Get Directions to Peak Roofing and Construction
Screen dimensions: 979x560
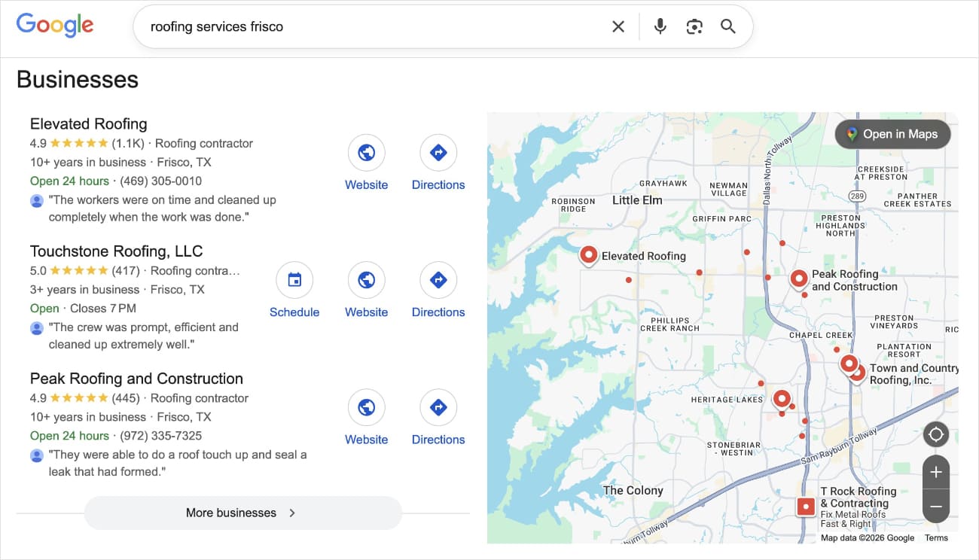tap(438, 406)
